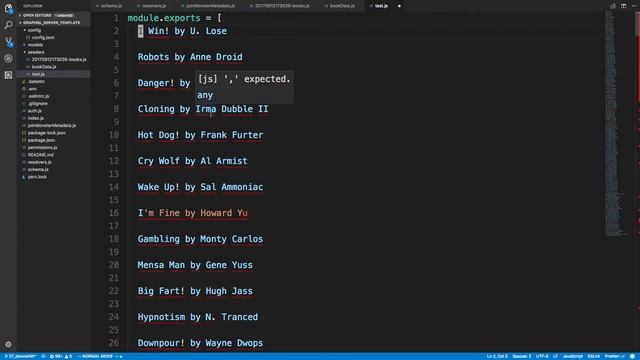Open package-lock.json in the explorer
640x360 pixels.
47,133
